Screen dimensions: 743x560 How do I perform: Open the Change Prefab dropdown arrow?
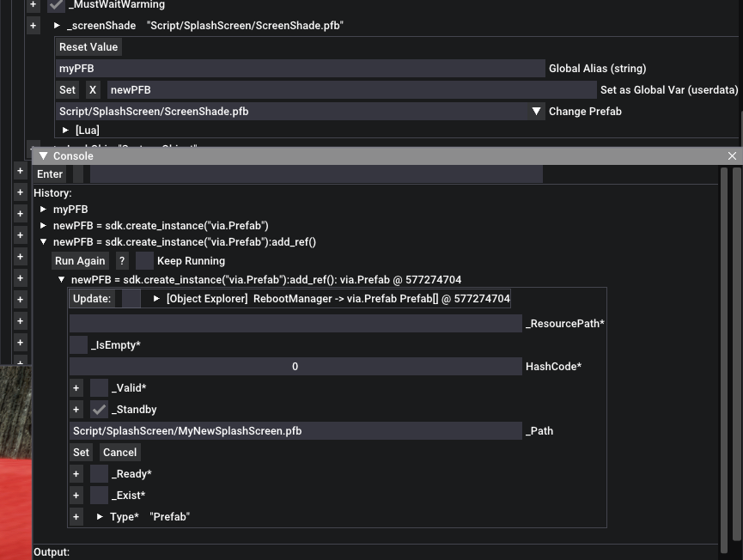coord(537,112)
